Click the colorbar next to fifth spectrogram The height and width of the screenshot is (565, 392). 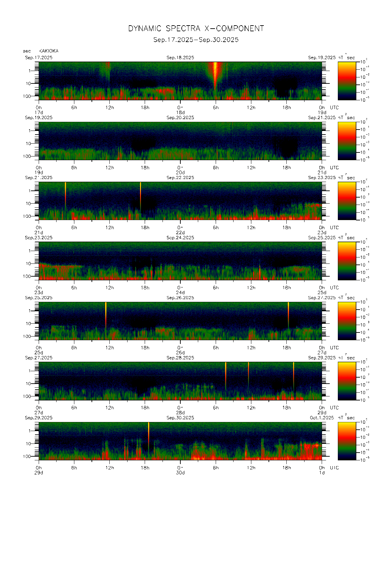pyautogui.click(x=347, y=321)
